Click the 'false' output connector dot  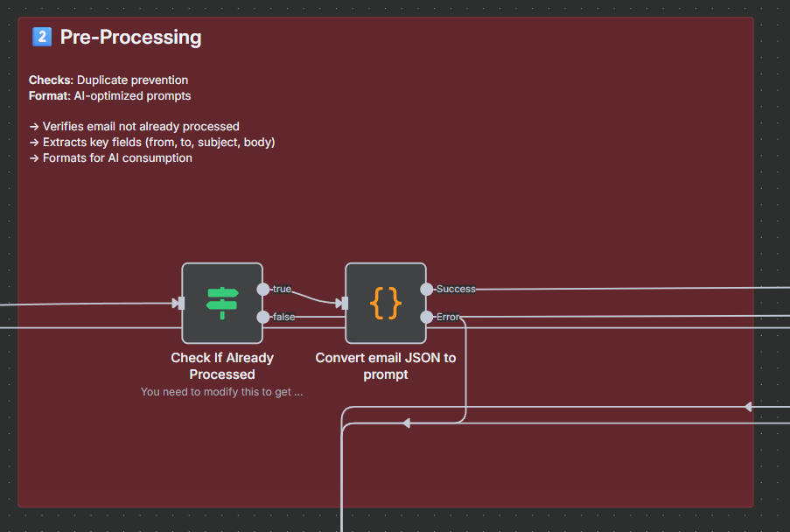[x=263, y=317]
